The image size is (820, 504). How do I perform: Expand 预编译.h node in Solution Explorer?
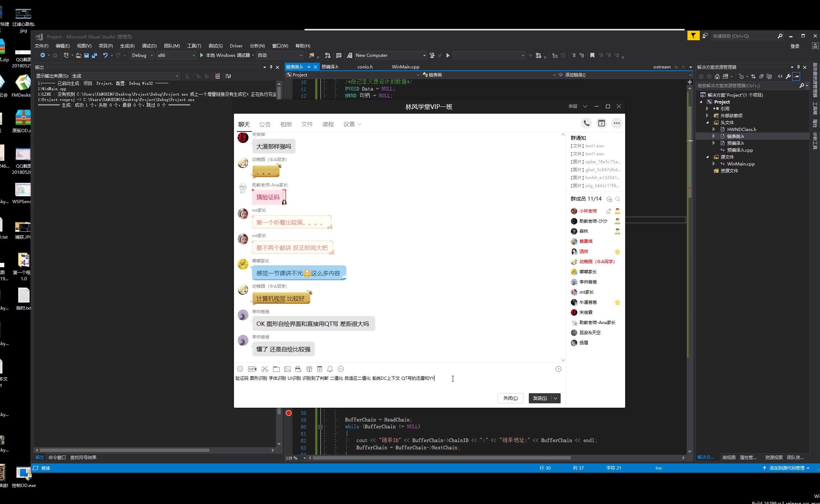point(714,143)
